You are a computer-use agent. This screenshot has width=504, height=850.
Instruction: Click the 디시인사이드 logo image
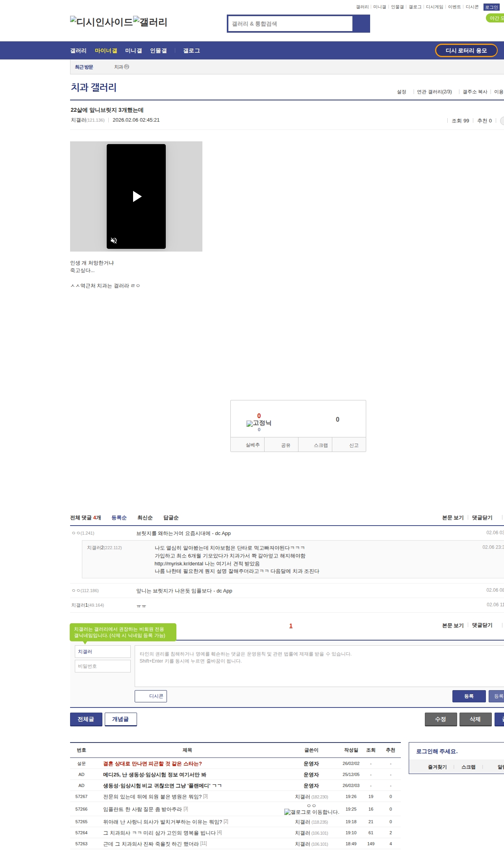[102, 22]
